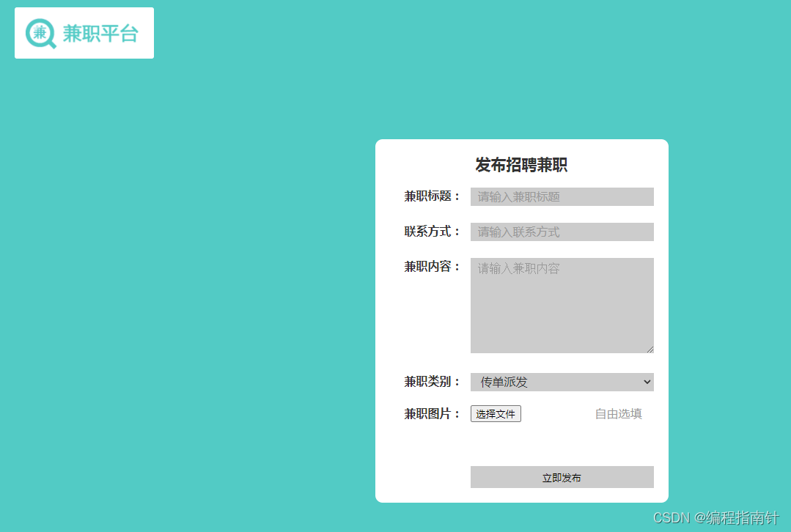791x532 pixels.
Task: Click inside the 兼职内容 text area
Action: coord(562,306)
